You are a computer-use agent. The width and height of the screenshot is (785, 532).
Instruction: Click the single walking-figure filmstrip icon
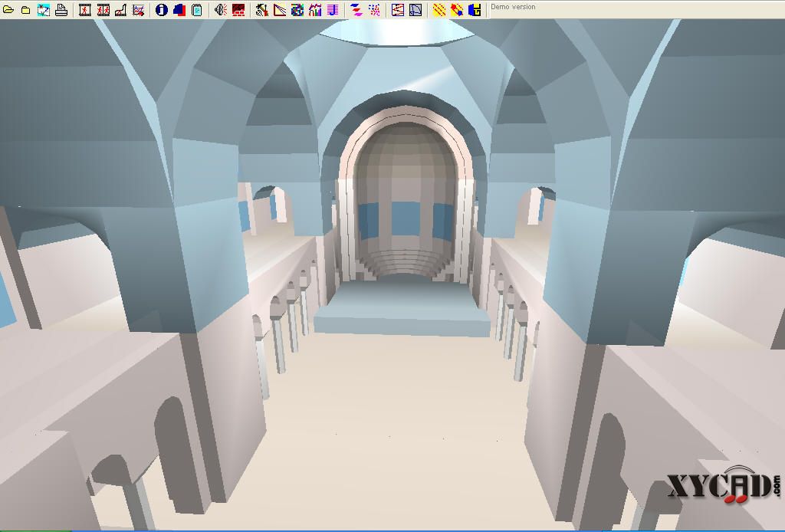pos(85,9)
